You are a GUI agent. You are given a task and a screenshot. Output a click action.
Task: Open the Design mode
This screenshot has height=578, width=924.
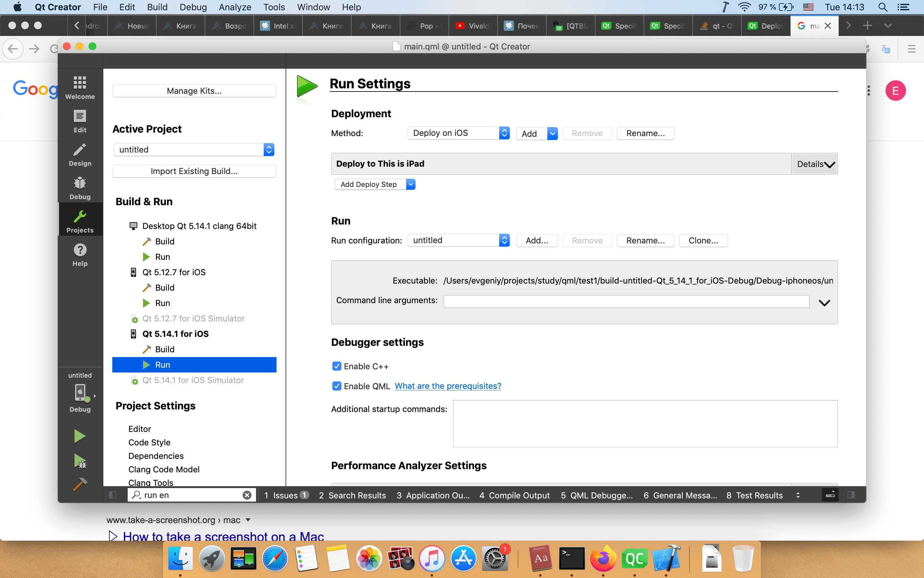80,154
